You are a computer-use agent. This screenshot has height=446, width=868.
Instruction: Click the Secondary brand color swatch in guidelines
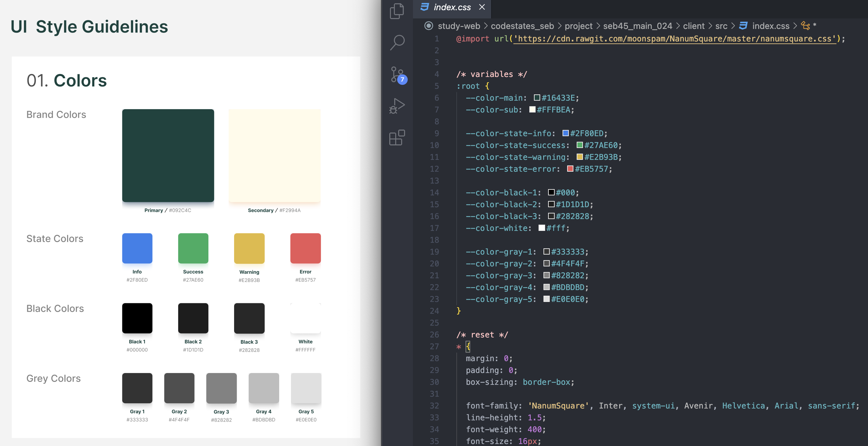[x=274, y=155]
